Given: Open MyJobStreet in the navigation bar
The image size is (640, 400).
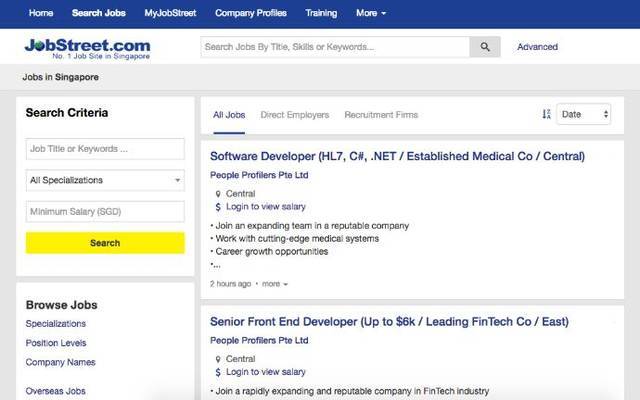Looking at the screenshot, I should coord(170,13).
